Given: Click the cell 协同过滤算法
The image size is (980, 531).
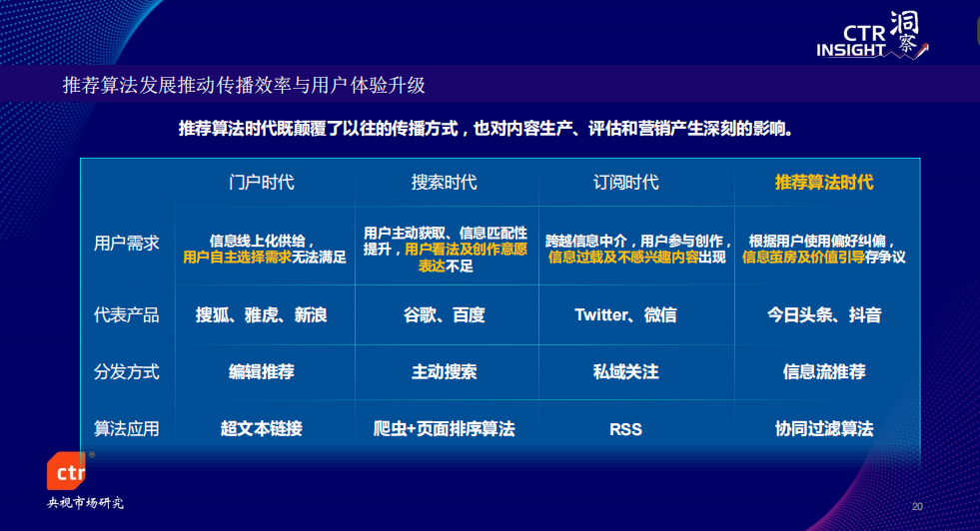Looking at the screenshot, I should [x=824, y=428].
